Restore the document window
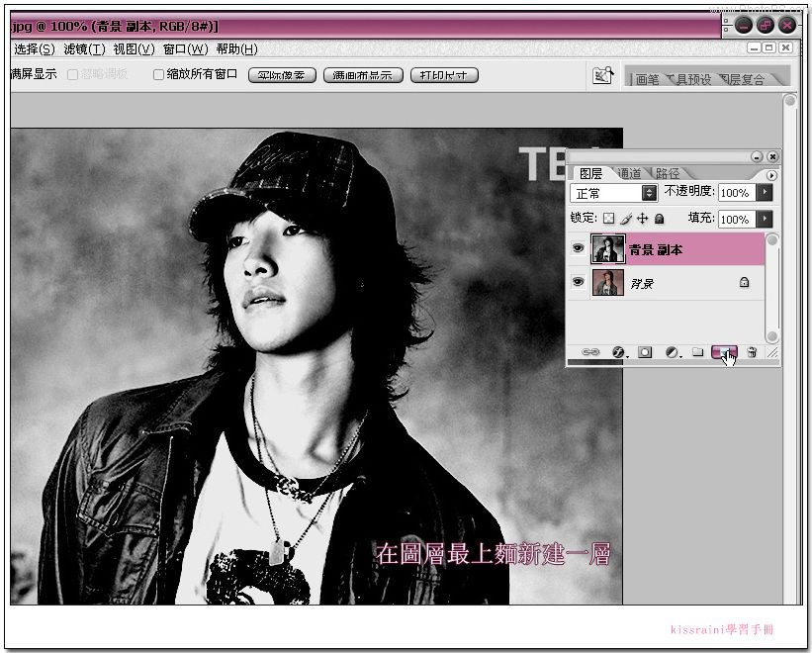Screen dimensions: 812x653 (x=769, y=48)
